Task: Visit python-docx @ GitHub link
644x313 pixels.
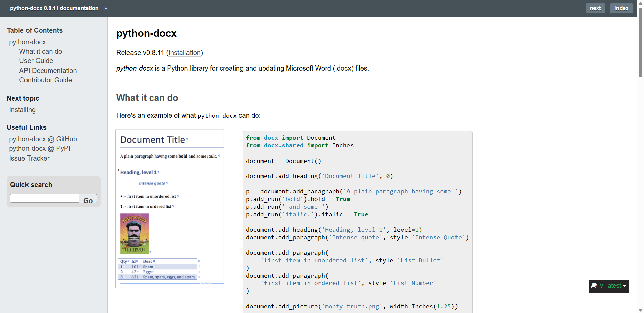Action: 43,139
